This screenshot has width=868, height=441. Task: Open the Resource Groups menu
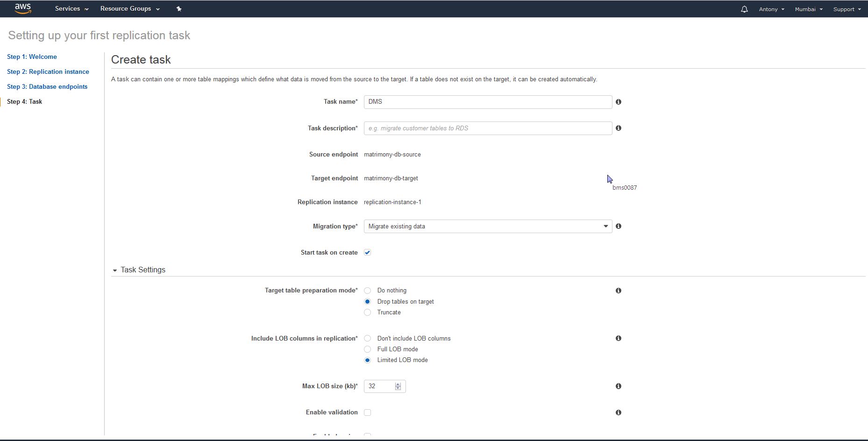coord(129,9)
